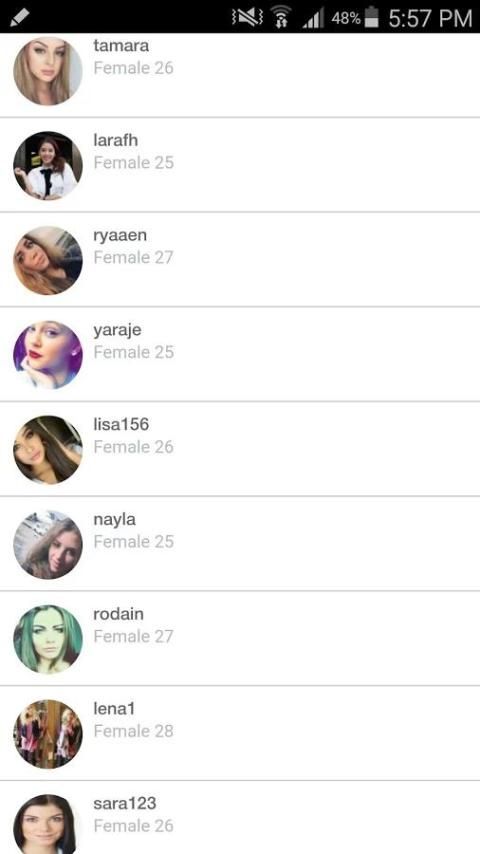Open ryaaen's profile photo
Viewport: 480px width, 854px height.
[48, 260]
